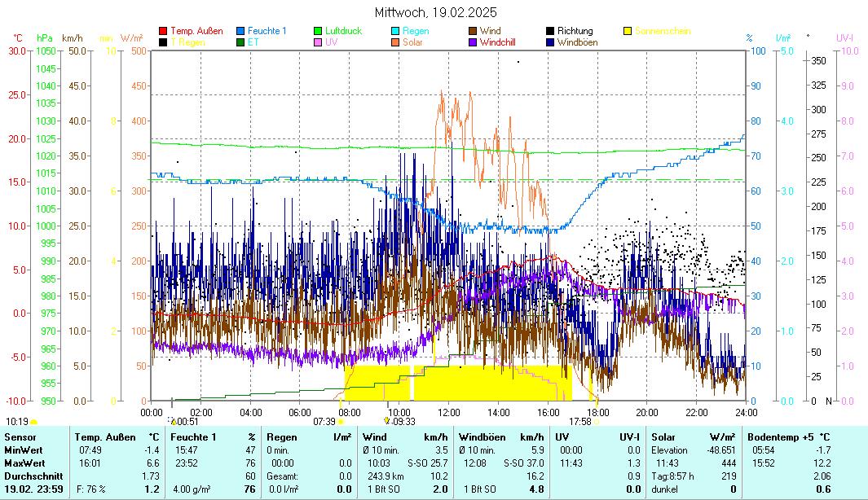
Task: Click the chart title Mittwoch, 19.02.2025
Action: tap(435, 12)
